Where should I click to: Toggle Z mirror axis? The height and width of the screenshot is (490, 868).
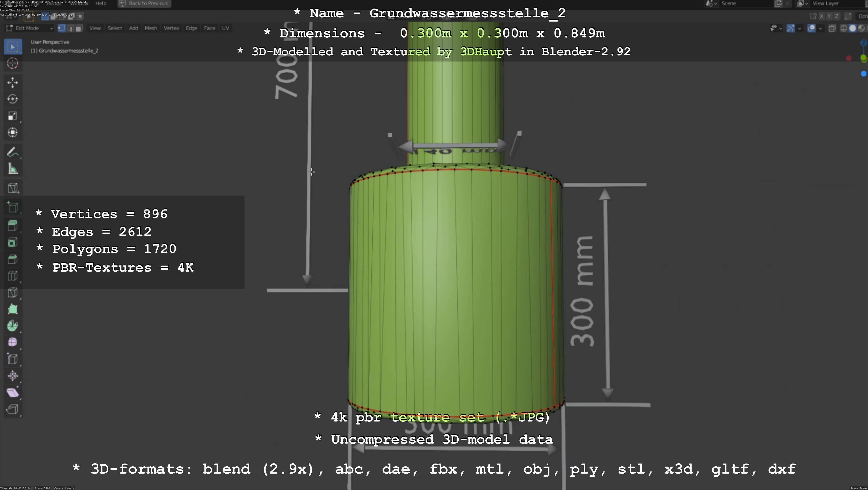836,16
